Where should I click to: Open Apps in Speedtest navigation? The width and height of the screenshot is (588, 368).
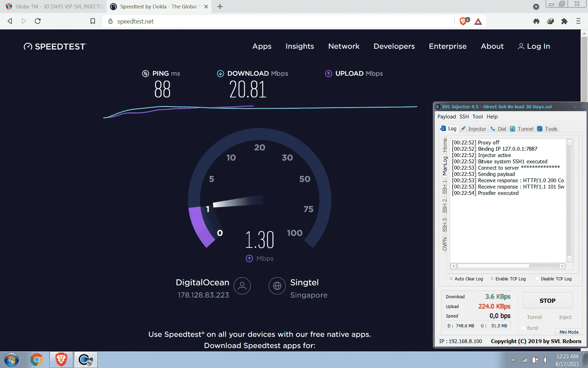(262, 46)
